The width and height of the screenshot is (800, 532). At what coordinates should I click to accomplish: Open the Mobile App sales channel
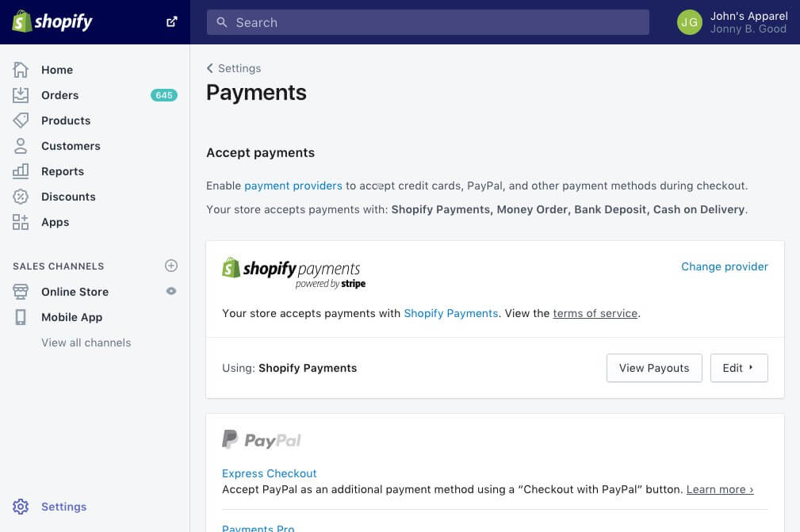(x=71, y=317)
